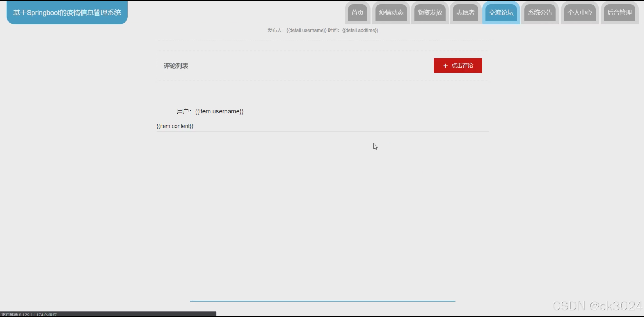The width and height of the screenshot is (644, 317).
Task: Click the {{item.content}} comment text
Action: click(x=175, y=126)
